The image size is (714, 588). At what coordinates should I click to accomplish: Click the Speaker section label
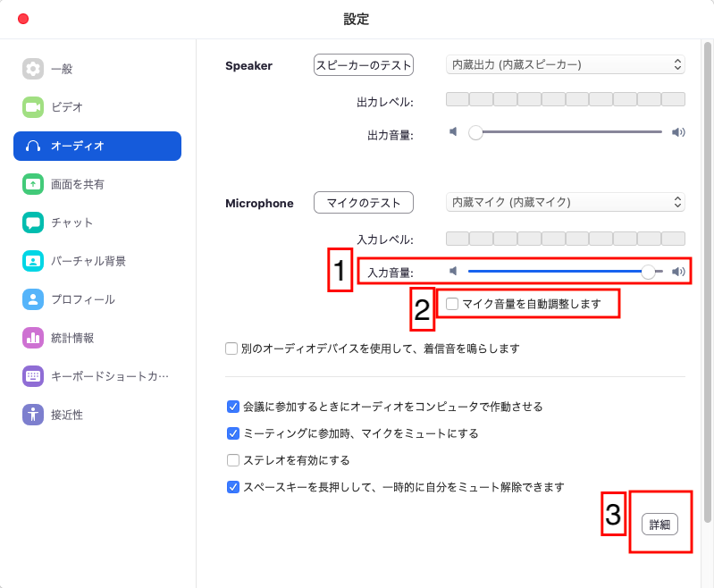(x=248, y=65)
